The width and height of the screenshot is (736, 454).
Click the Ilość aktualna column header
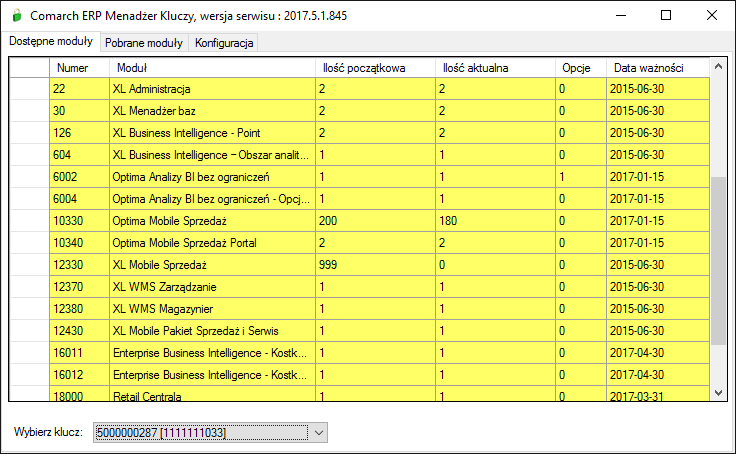pos(495,67)
